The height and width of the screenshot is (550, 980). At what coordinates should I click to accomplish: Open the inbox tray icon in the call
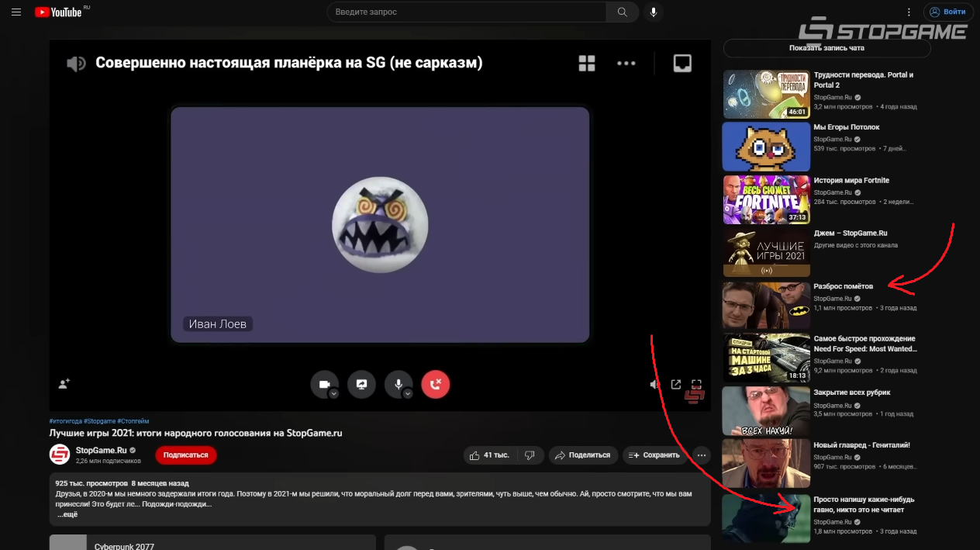coord(682,63)
